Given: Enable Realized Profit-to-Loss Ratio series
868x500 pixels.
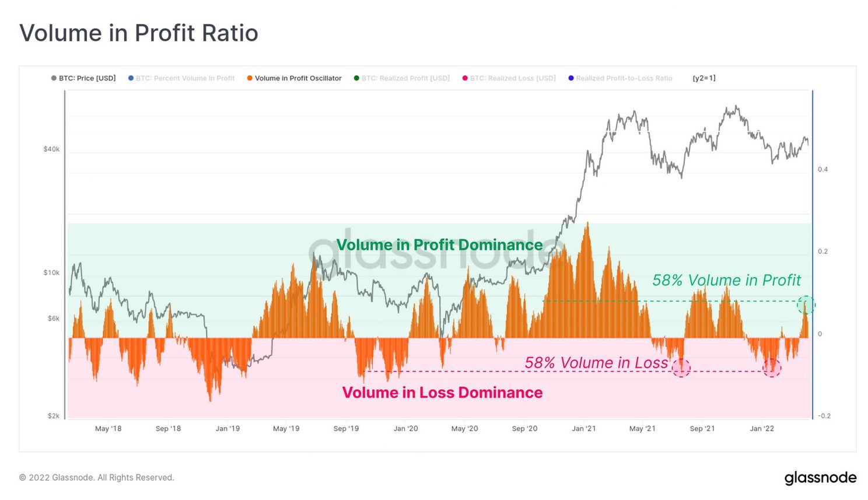Looking at the screenshot, I should pyautogui.click(x=620, y=78).
